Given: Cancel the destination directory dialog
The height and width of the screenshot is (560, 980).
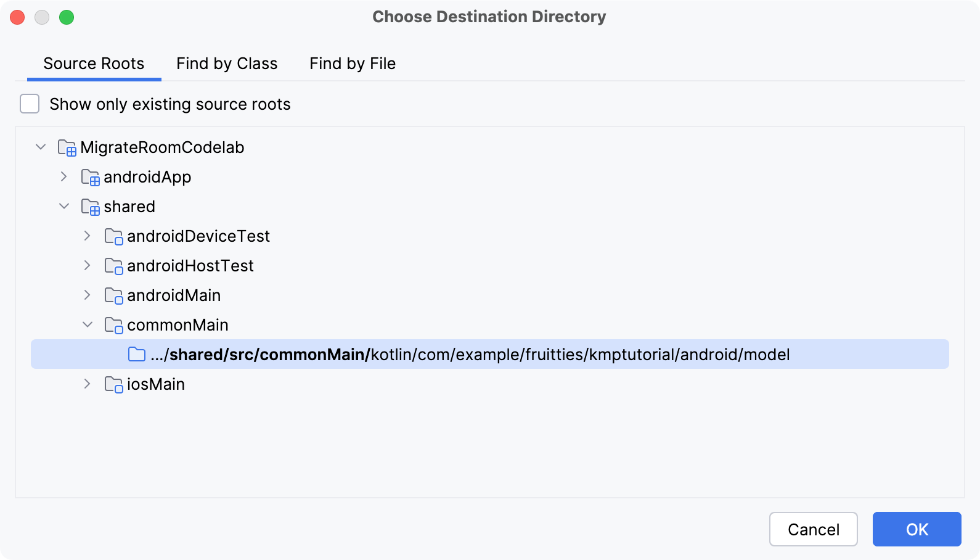Looking at the screenshot, I should 813,529.
